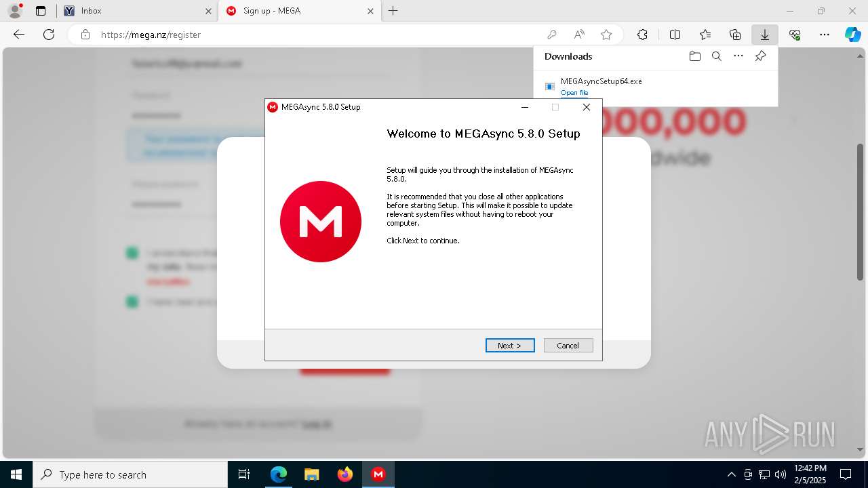Viewport: 868px width, 488px height.
Task: Search downloads with magnifier icon
Action: [716, 56]
